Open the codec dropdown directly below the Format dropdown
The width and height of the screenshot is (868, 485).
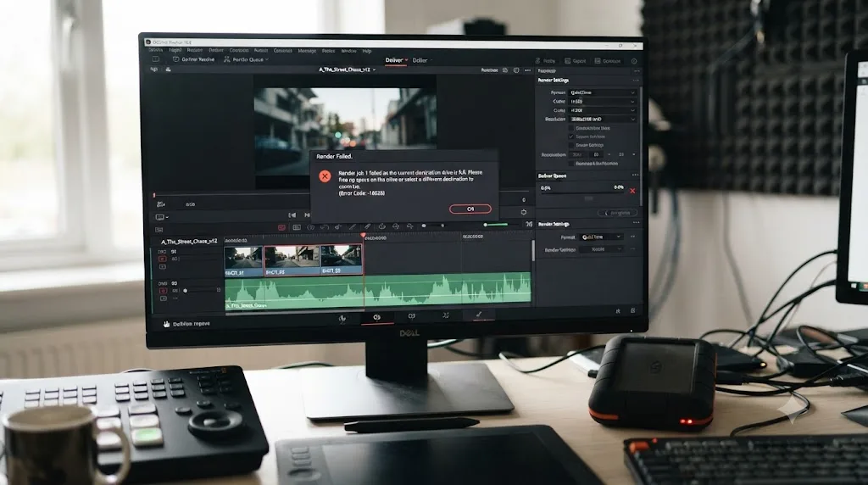click(x=603, y=101)
